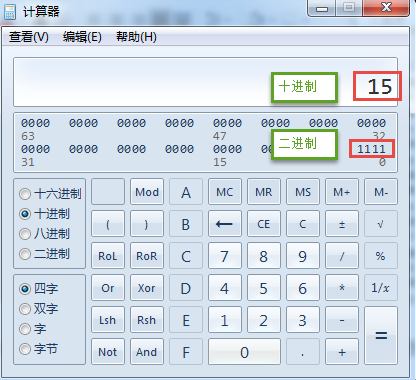Click the Mod button

[147, 192]
